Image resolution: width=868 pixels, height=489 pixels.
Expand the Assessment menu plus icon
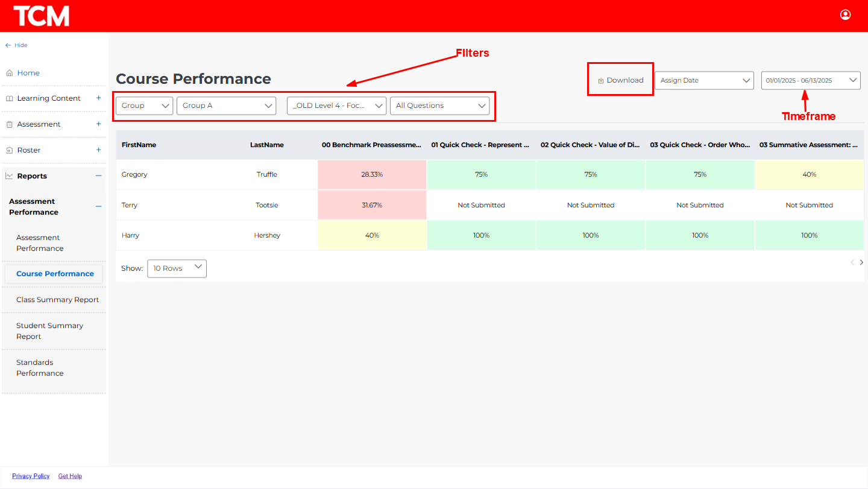[98, 124]
